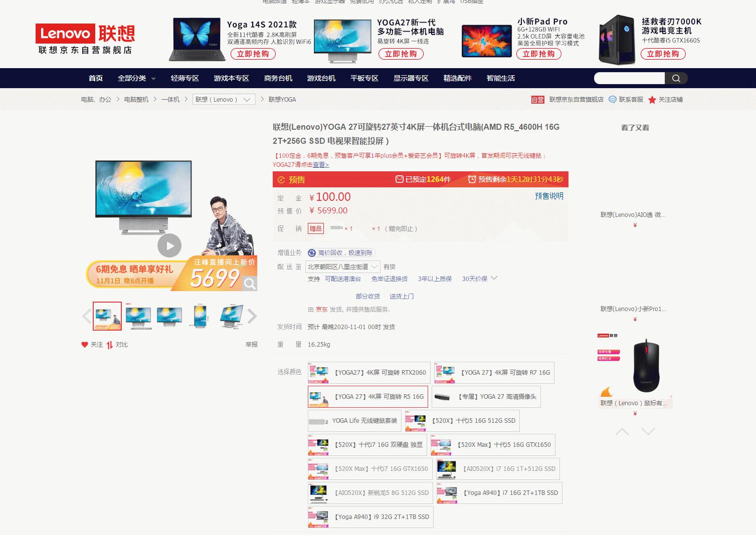Select 【Yoga A940】i7 16G 2T+1TB SSD option

pos(499,493)
